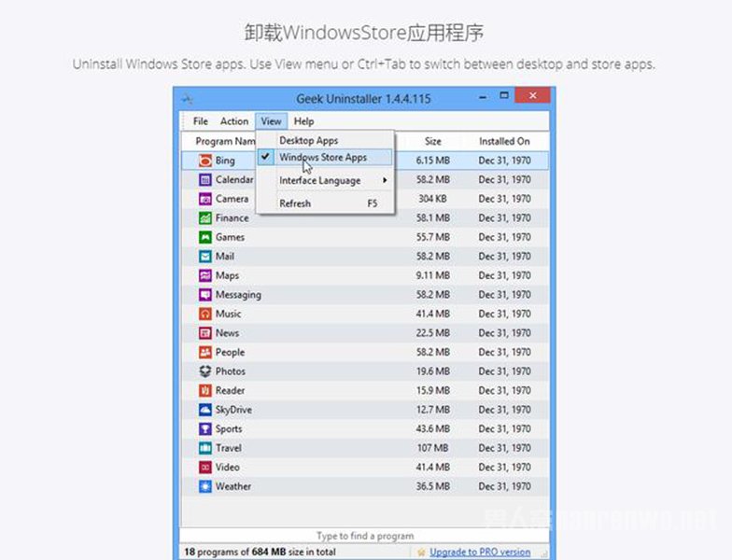Choose Desktop Apps from View menu

pyautogui.click(x=325, y=140)
